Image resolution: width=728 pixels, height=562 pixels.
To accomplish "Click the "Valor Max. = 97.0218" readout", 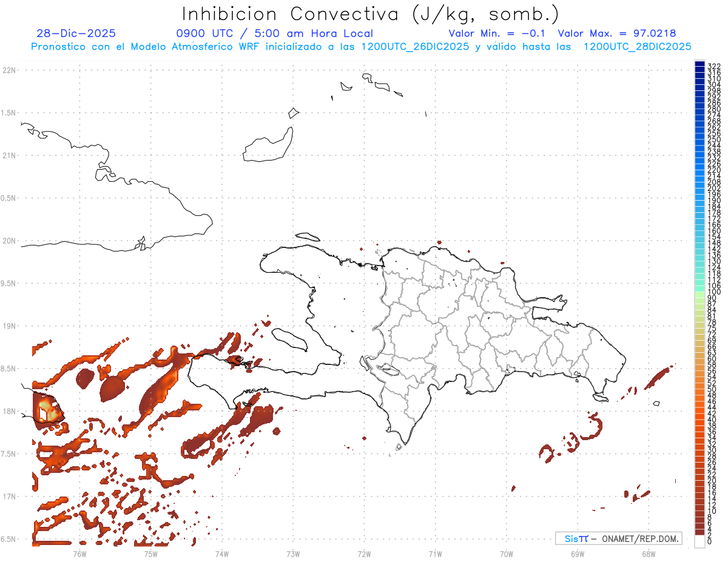I will point(617,33).
